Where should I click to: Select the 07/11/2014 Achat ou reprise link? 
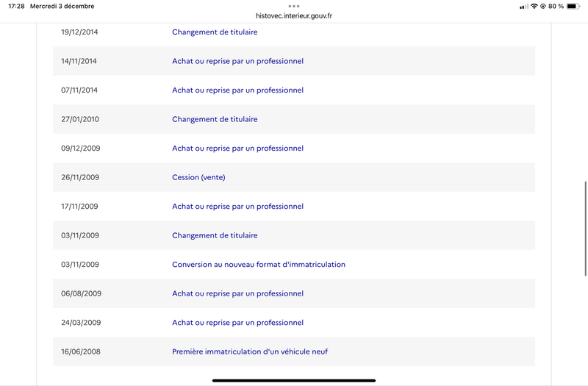(x=237, y=90)
